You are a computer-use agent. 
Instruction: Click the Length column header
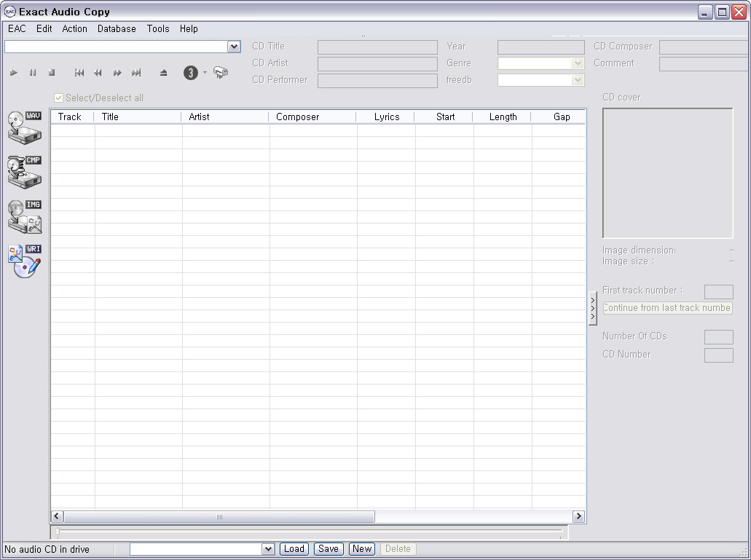coord(501,117)
